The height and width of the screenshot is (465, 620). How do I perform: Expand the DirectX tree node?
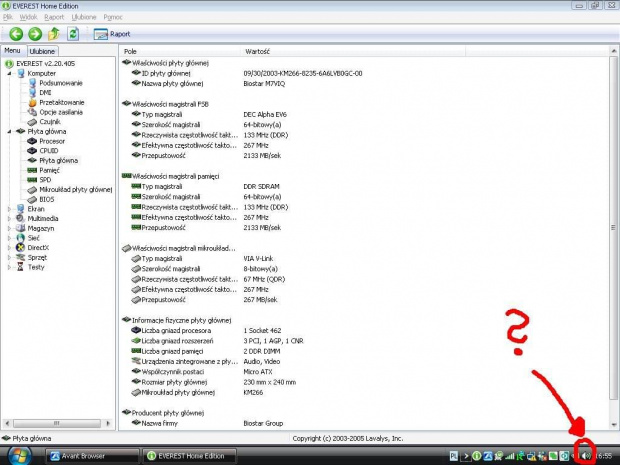pyautogui.click(x=9, y=248)
